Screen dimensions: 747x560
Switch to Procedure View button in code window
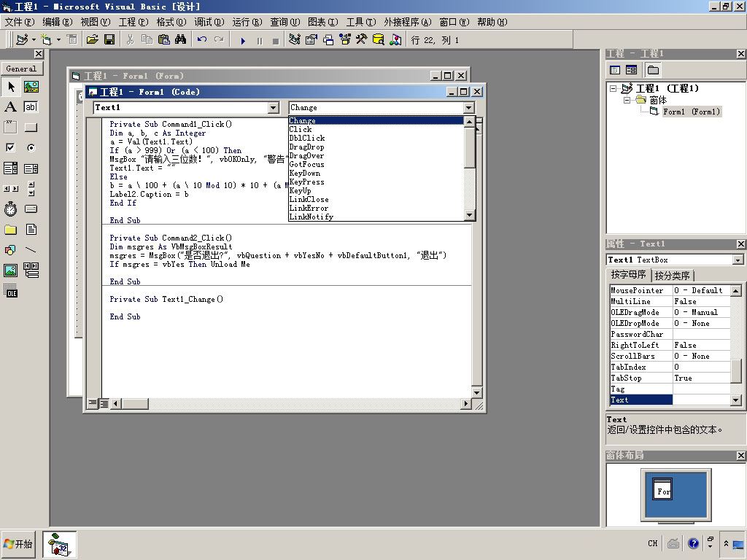coord(93,403)
